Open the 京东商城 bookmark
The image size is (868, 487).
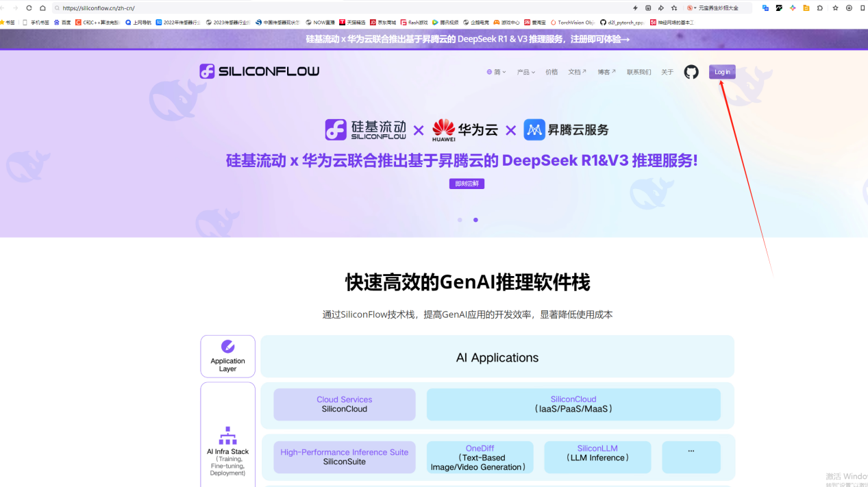point(383,22)
